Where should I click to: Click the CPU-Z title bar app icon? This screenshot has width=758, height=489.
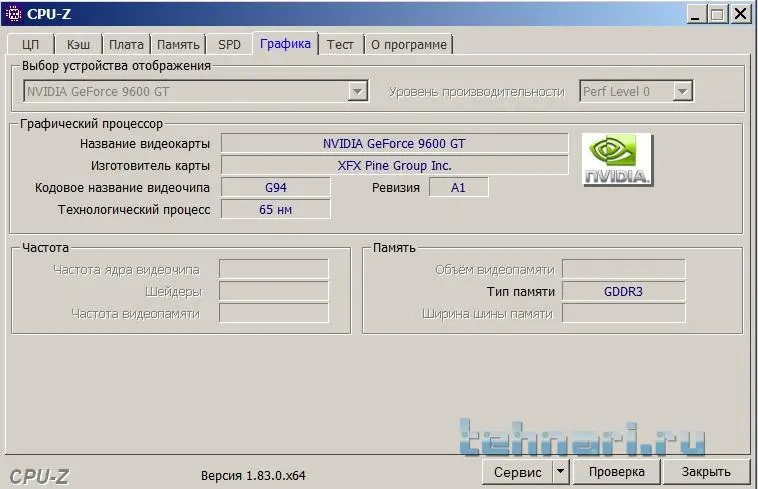tap(14, 14)
